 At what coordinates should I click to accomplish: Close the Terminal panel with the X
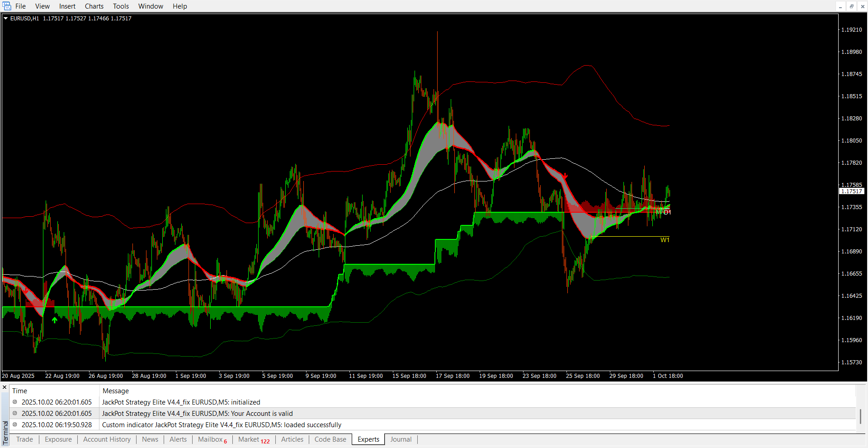pyautogui.click(x=5, y=387)
